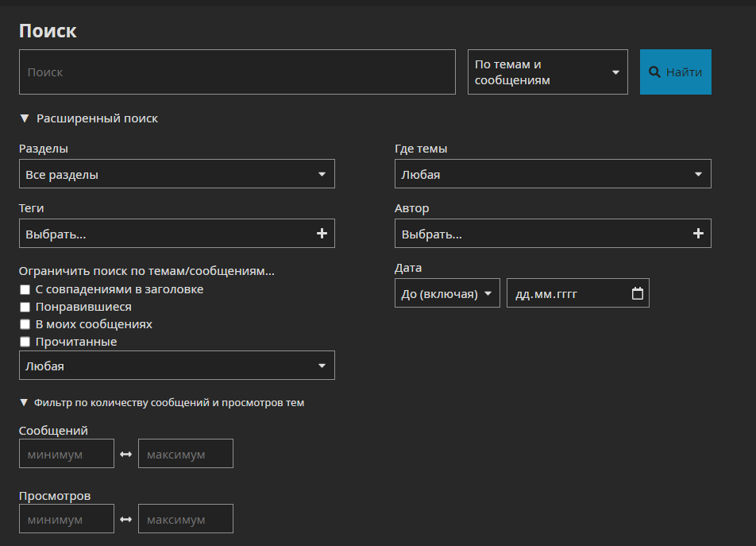Screen dimensions: 756x546
Task: Open the Все разделы dropdown
Action: (x=176, y=174)
